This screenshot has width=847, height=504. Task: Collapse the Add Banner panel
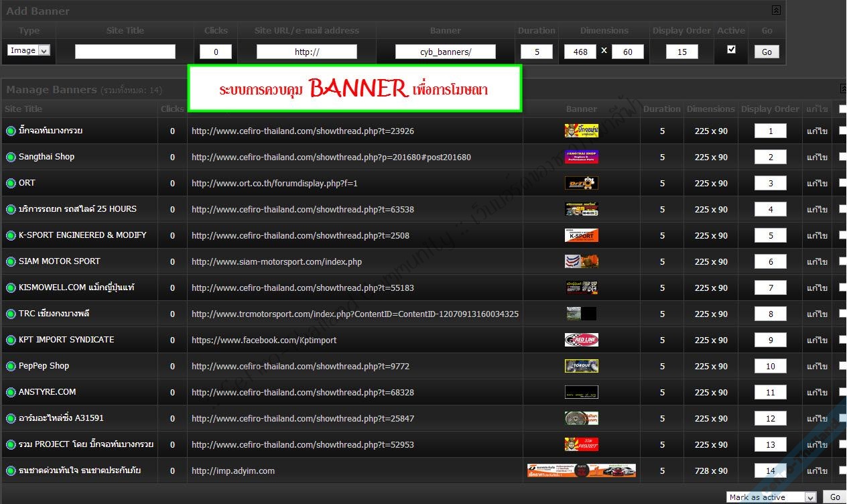coord(776,10)
